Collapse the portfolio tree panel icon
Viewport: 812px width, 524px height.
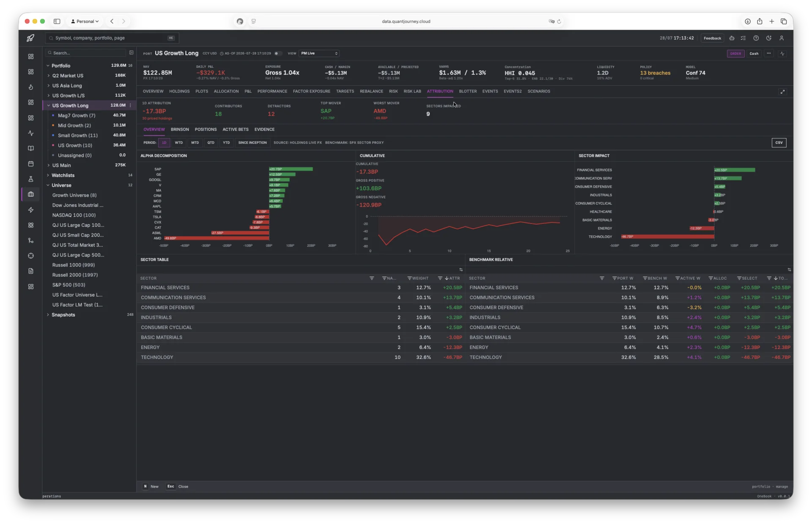click(x=131, y=53)
